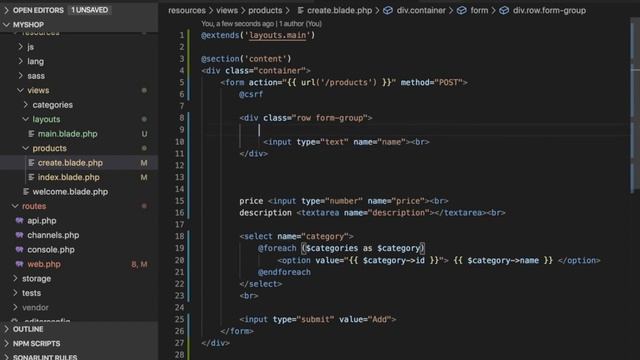The height and width of the screenshot is (360, 640).
Task: Collapse the products folder
Action: coord(49,149)
